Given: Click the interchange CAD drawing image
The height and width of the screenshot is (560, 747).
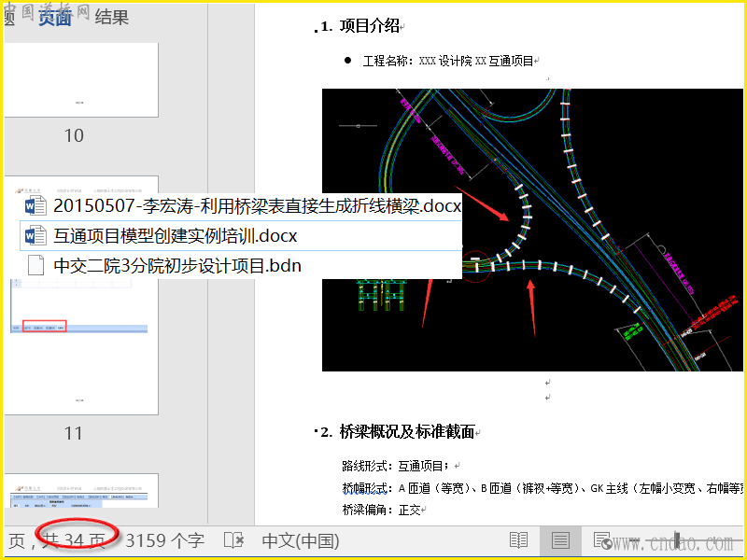Looking at the screenshot, I should click(532, 230).
